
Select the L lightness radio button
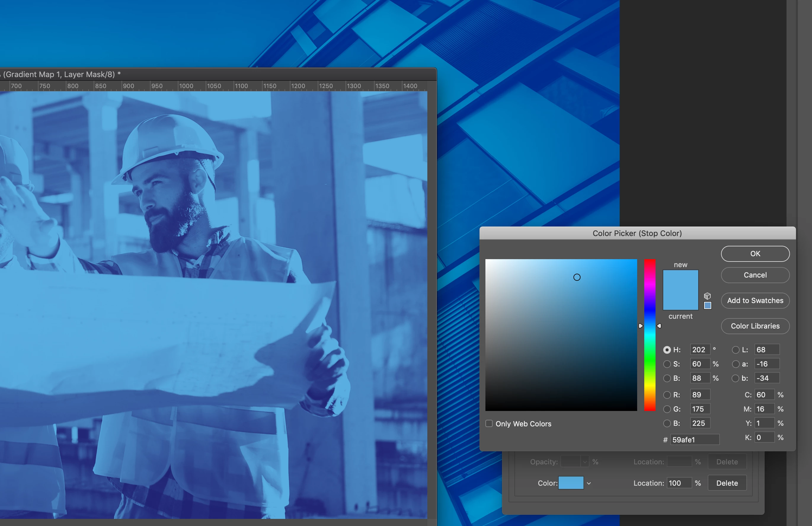click(x=736, y=350)
